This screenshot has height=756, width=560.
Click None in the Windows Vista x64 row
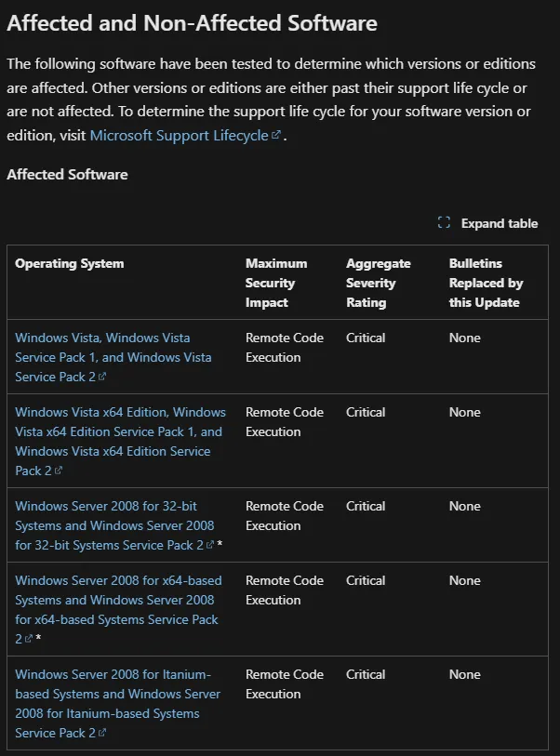[x=464, y=412]
